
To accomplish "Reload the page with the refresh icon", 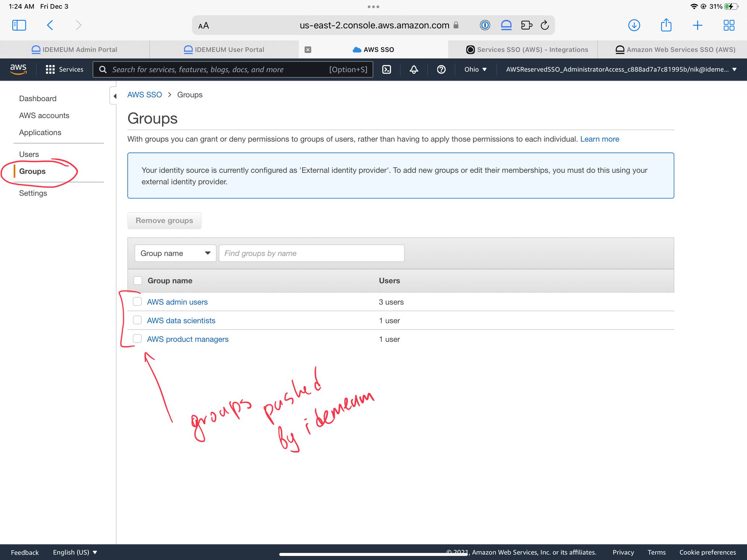I will tap(545, 25).
